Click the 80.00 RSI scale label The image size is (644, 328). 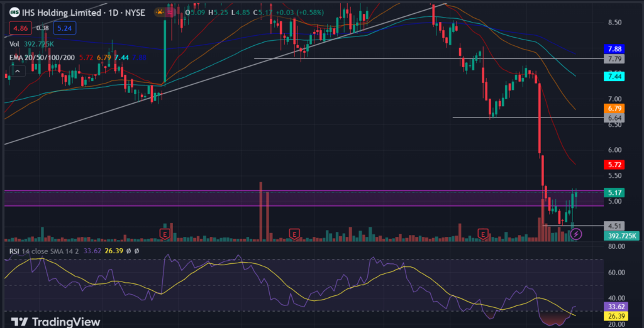[616, 246]
